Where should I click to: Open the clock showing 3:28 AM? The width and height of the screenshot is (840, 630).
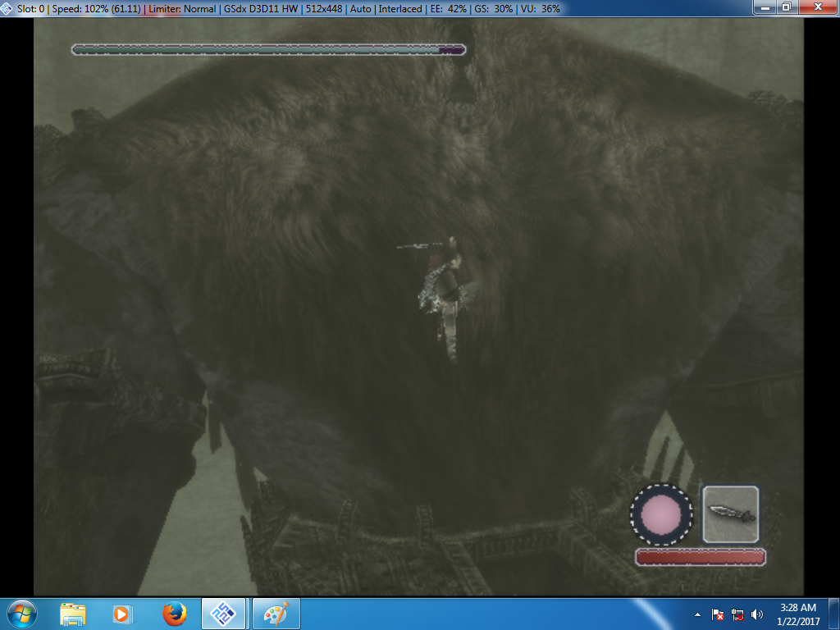point(797,614)
